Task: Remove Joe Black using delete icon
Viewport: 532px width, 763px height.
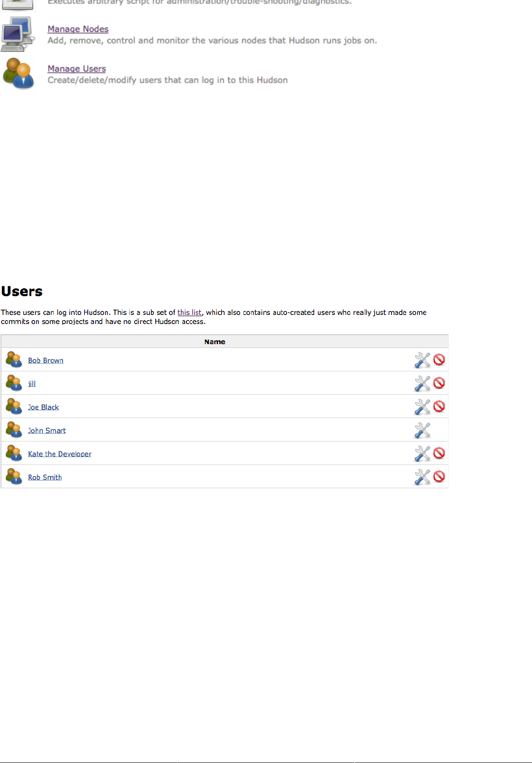Action: (439, 407)
